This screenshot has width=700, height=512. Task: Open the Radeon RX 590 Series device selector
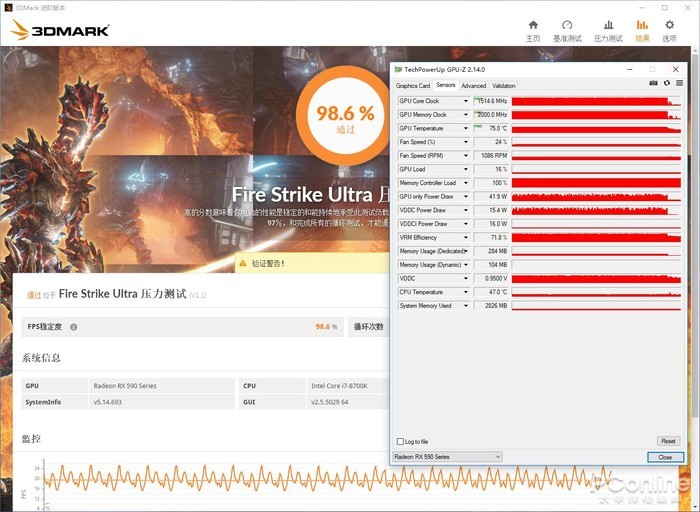point(446,457)
